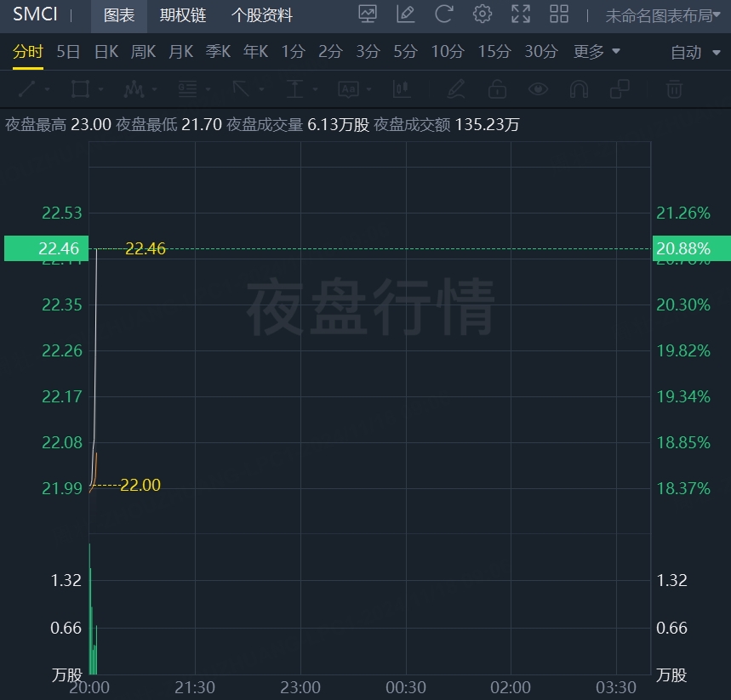The height and width of the screenshot is (700, 731).
Task: Expand the 更多 timeframe dropdown
Action: point(597,51)
